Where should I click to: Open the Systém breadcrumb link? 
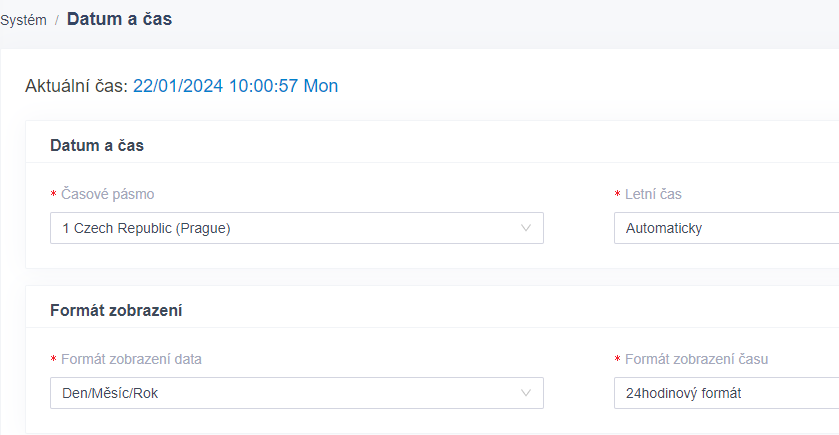(x=23, y=20)
